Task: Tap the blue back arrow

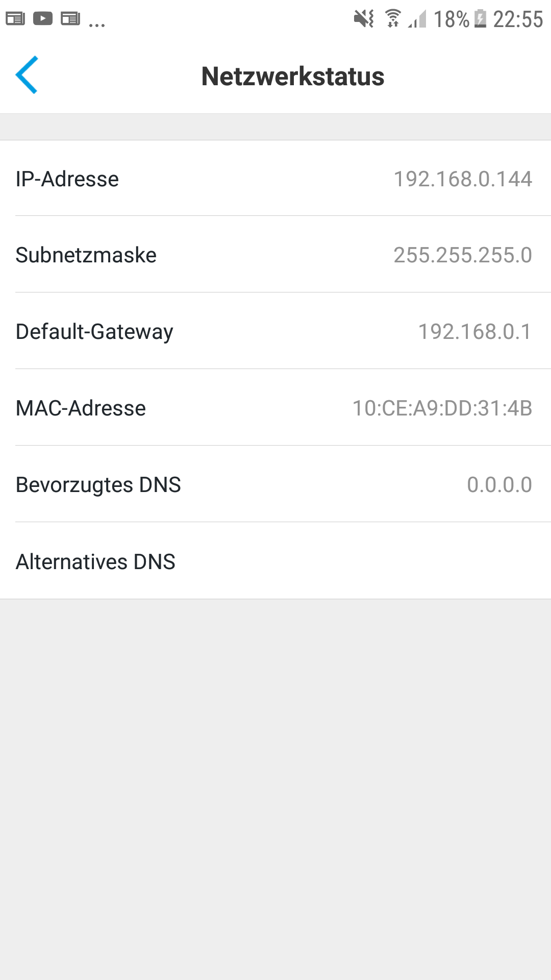Action: point(27,75)
